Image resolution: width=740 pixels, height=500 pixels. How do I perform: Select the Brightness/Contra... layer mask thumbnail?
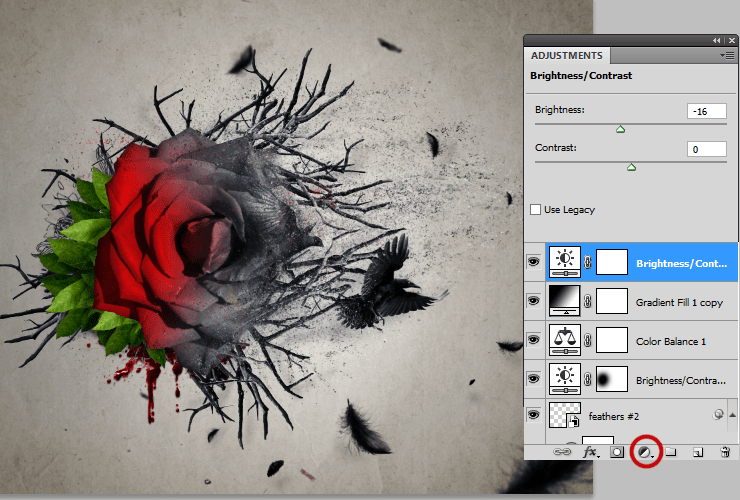point(612,379)
